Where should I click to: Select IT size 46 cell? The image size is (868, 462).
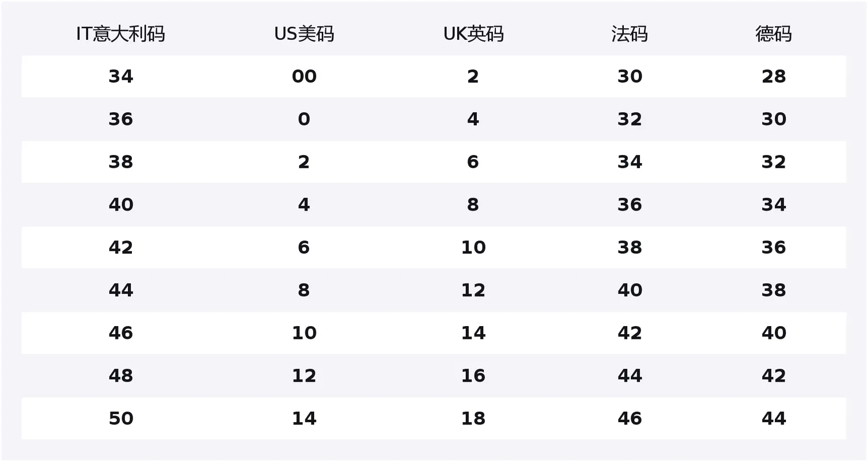(121, 333)
